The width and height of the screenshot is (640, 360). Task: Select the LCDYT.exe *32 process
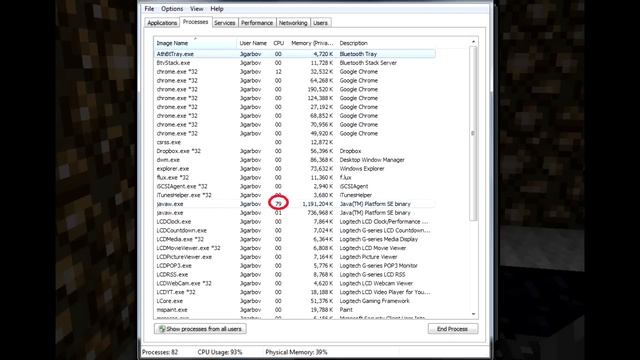coord(294,292)
